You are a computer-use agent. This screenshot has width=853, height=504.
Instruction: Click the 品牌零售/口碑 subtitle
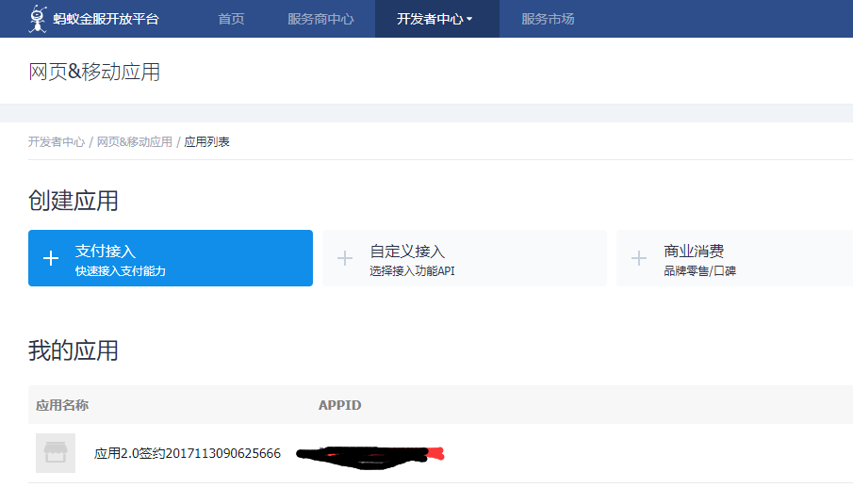pyautogui.click(x=700, y=270)
